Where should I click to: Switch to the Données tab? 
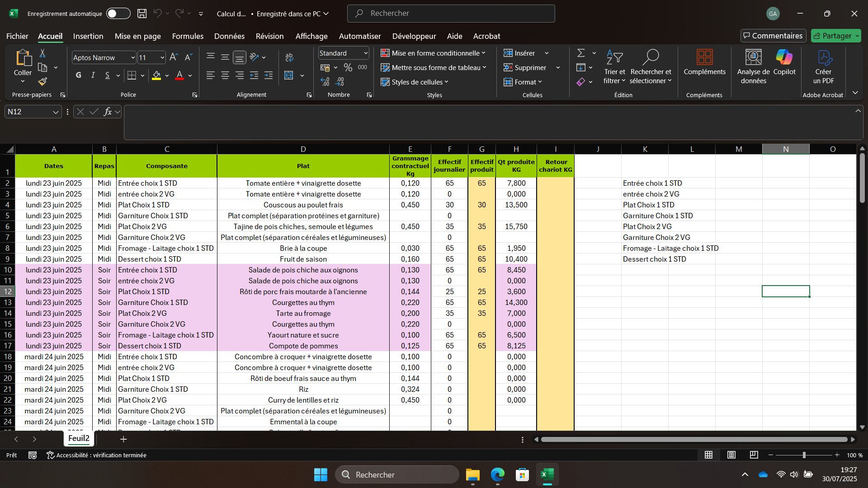click(229, 36)
